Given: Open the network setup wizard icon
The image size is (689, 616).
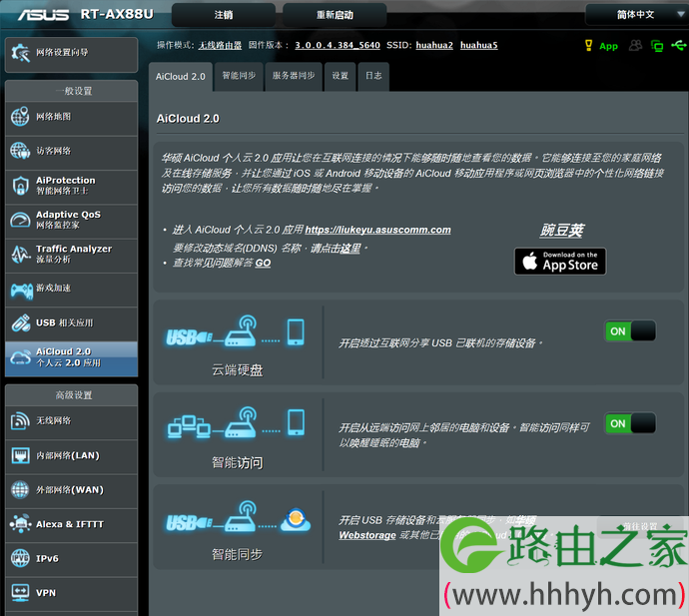Looking at the screenshot, I should tap(20, 53).
